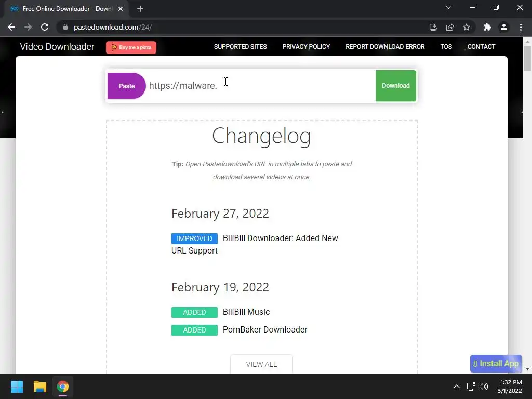532x399 pixels.
Task: Click the BiliBili Music entry text
Action: [x=246, y=312]
